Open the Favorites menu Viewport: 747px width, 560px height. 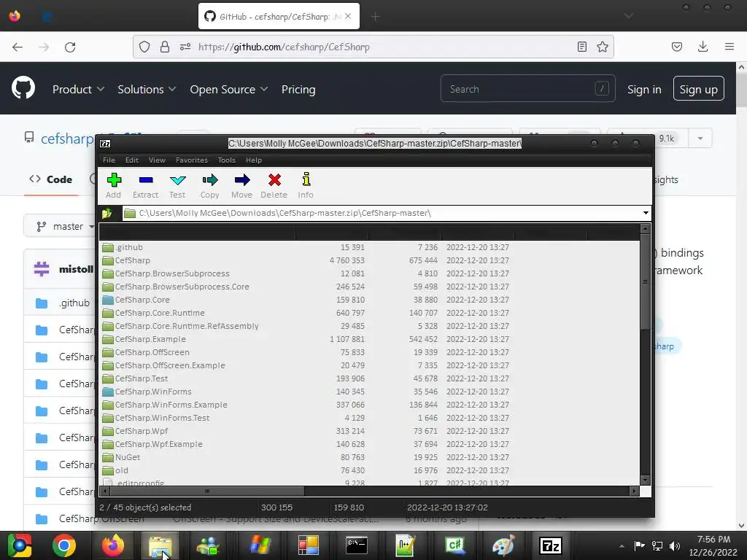click(192, 160)
